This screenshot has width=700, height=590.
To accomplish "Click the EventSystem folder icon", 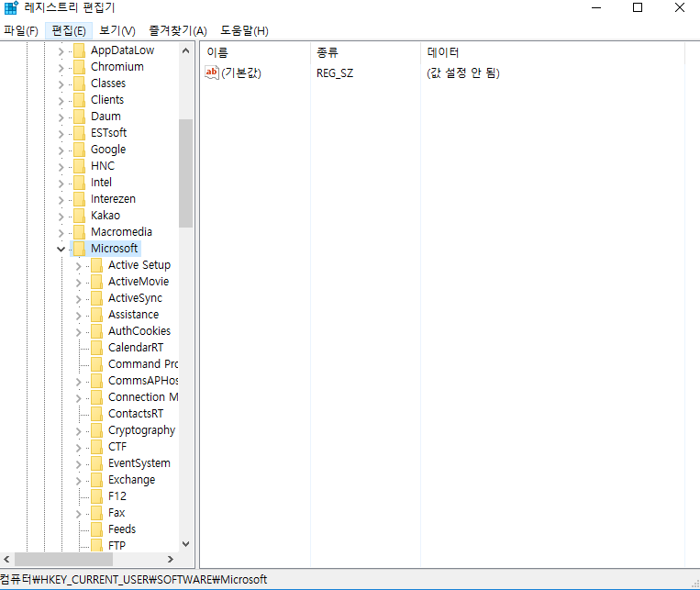I will tap(96, 463).
